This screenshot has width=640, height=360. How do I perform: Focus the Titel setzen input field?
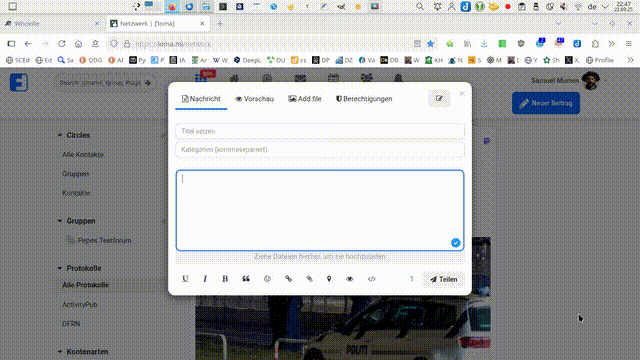320,131
